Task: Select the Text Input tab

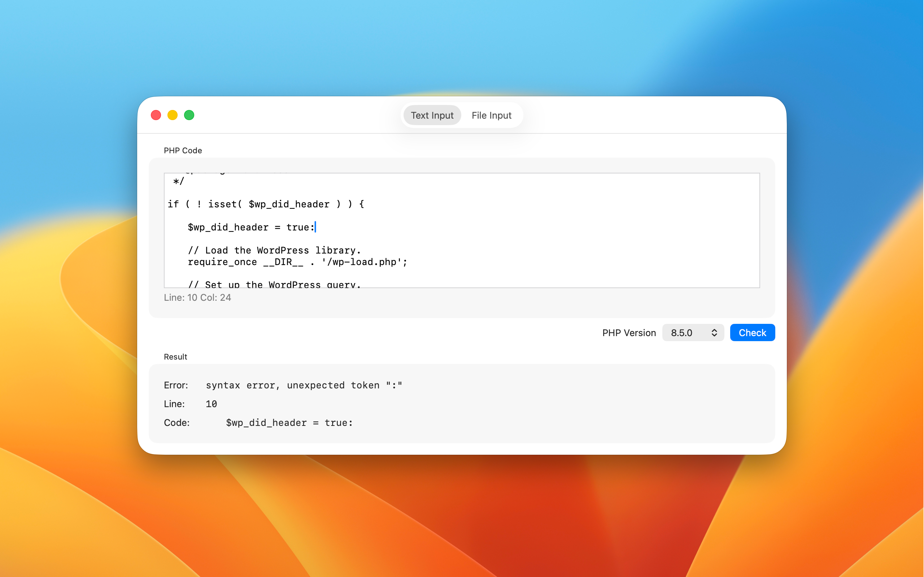Action: (x=432, y=115)
